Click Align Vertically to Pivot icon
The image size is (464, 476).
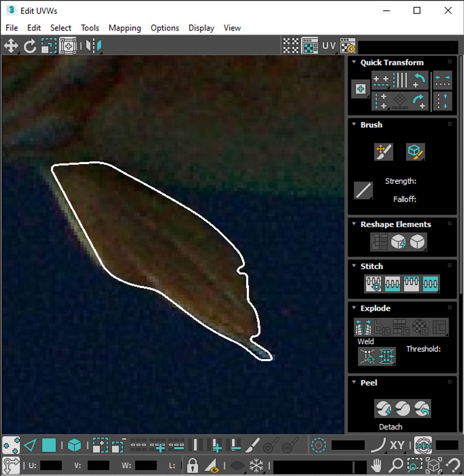pyautogui.click(x=381, y=101)
